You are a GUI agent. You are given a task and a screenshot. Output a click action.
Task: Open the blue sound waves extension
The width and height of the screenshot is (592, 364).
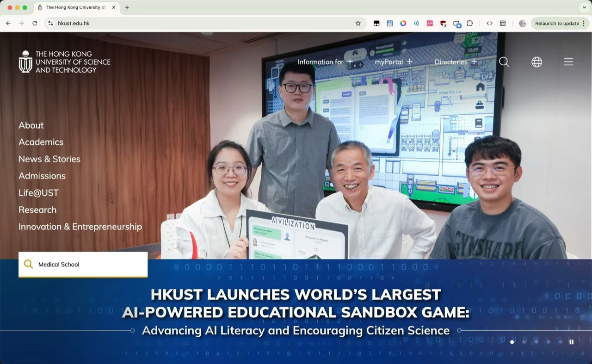416,23
